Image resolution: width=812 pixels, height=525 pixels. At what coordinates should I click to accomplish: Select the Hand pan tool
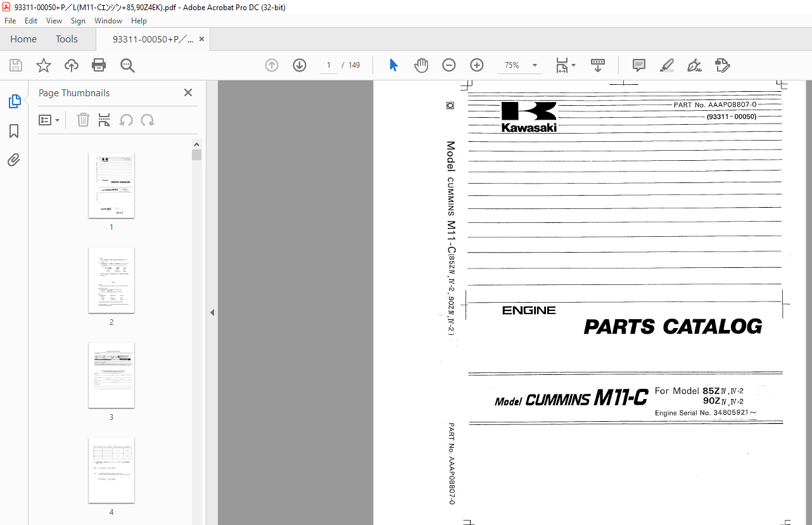[x=421, y=65]
